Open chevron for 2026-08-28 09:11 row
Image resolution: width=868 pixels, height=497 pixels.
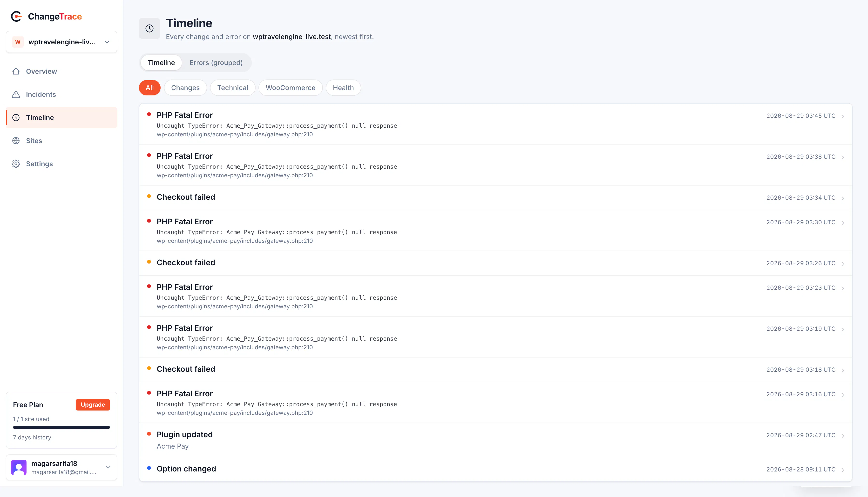click(x=843, y=470)
